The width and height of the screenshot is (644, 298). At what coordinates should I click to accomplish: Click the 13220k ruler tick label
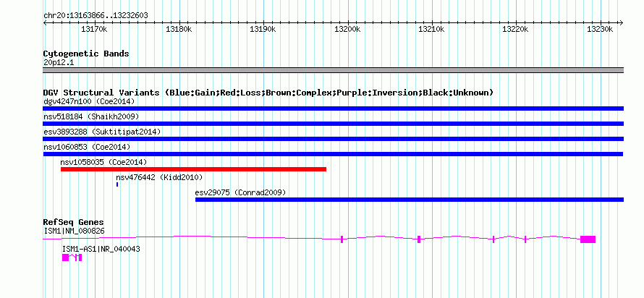coord(515,29)
